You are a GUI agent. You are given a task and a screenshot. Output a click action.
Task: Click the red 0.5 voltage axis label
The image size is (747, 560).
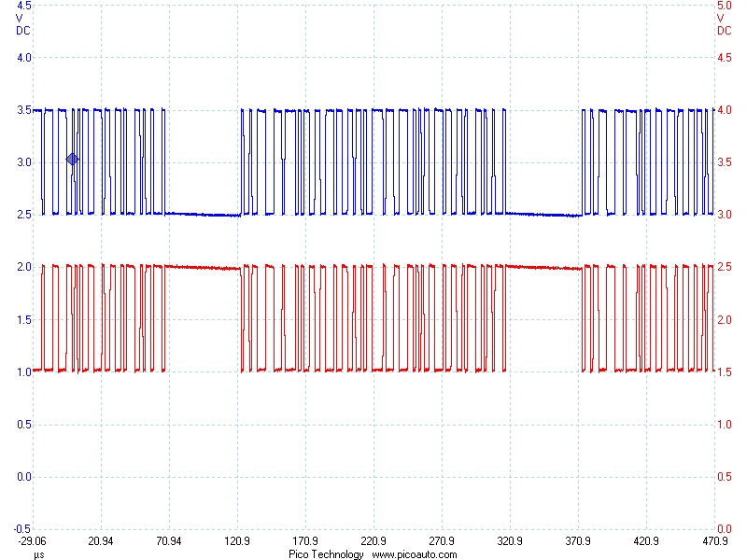click(723, 477)
